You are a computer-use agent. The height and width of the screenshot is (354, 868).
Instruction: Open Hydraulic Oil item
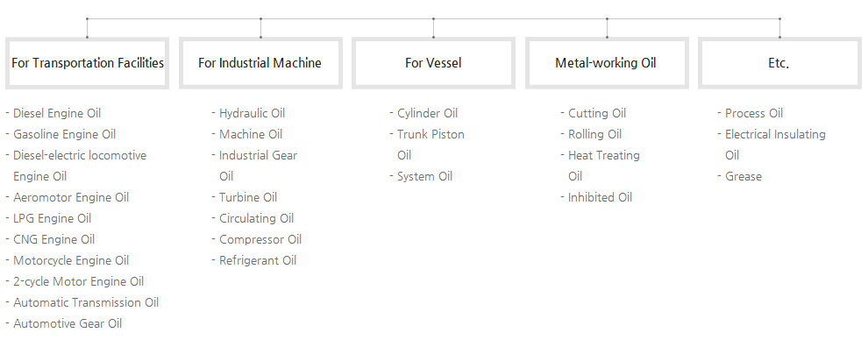click(252, 113)
